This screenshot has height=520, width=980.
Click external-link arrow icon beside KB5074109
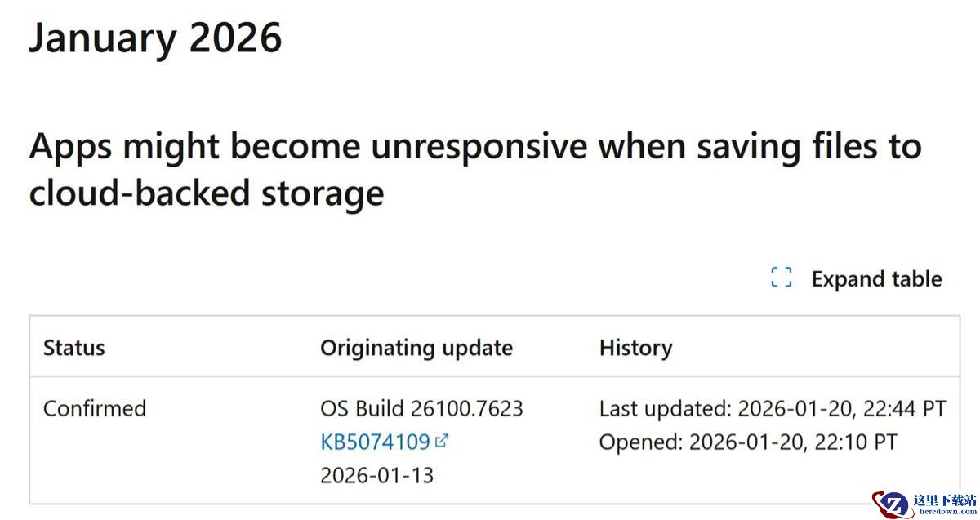click(442, 441)
